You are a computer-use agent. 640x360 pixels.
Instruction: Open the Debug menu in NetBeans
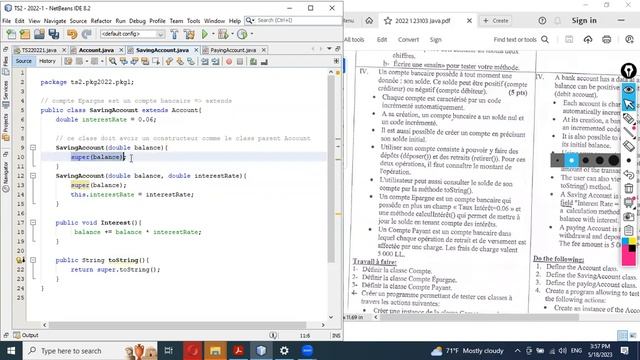click(137, 21)
